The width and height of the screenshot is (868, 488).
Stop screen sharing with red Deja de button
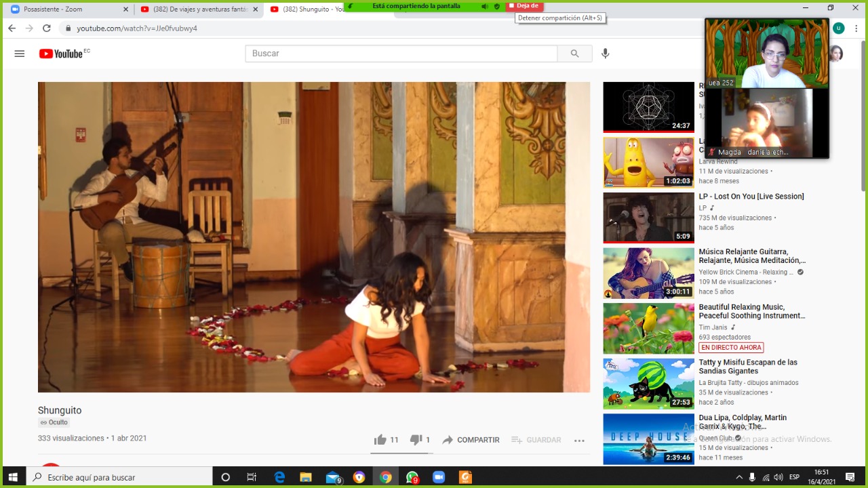524,6
